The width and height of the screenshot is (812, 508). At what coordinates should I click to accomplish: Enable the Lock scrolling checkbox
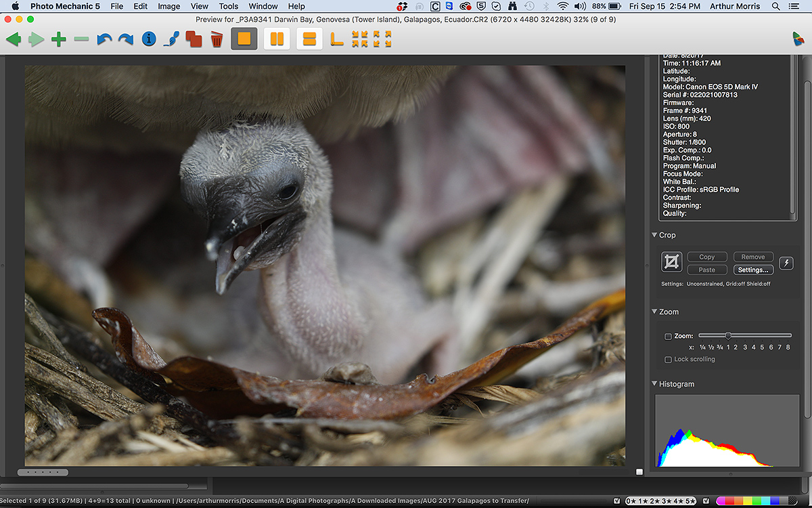click(669, 360)
